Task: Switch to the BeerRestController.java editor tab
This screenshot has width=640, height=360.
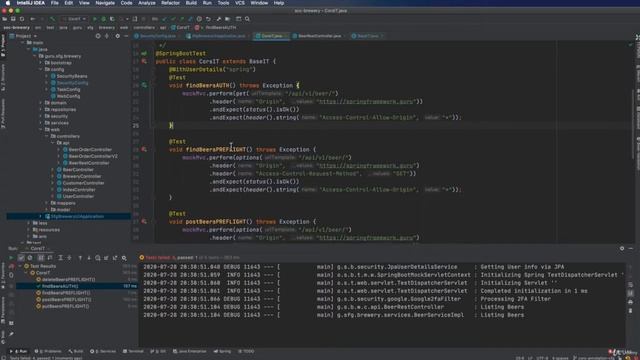Action: coord(319,36)
